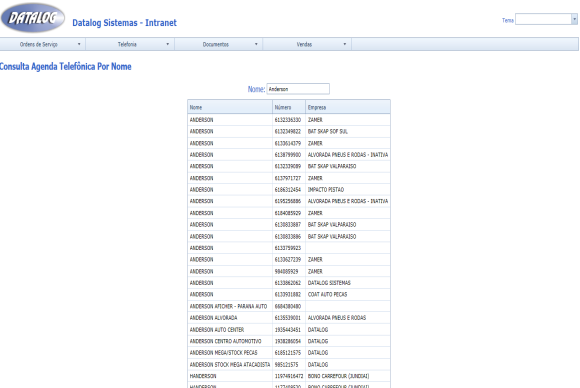Open the Telefonia menu
Viewport: 580px width, 388px height.
click(130, 44)
